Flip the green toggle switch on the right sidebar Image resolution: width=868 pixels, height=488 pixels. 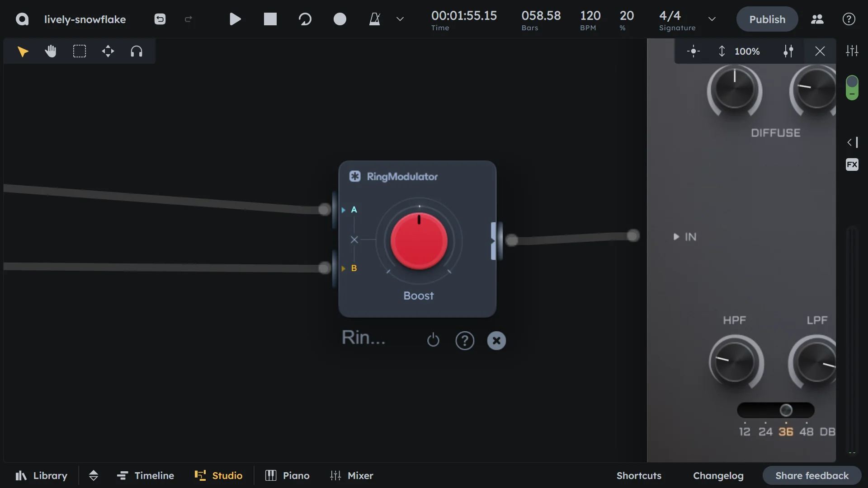point(852,88)
